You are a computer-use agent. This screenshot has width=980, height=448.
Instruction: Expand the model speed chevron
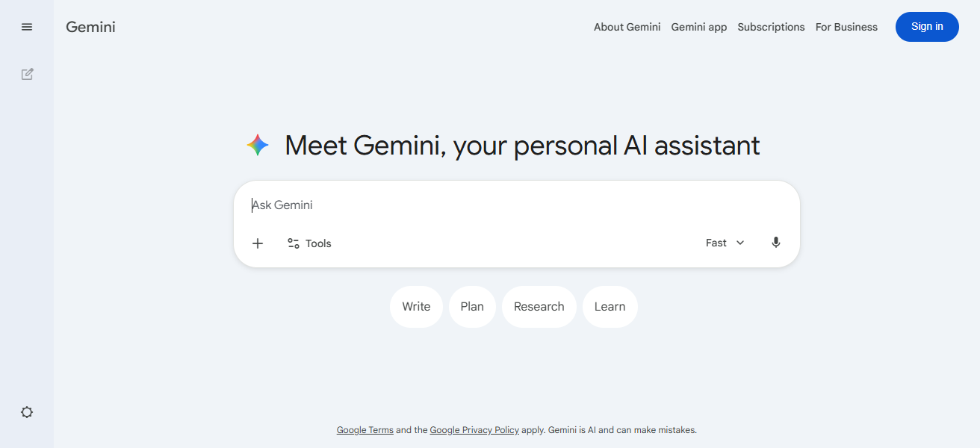point(740,243)
